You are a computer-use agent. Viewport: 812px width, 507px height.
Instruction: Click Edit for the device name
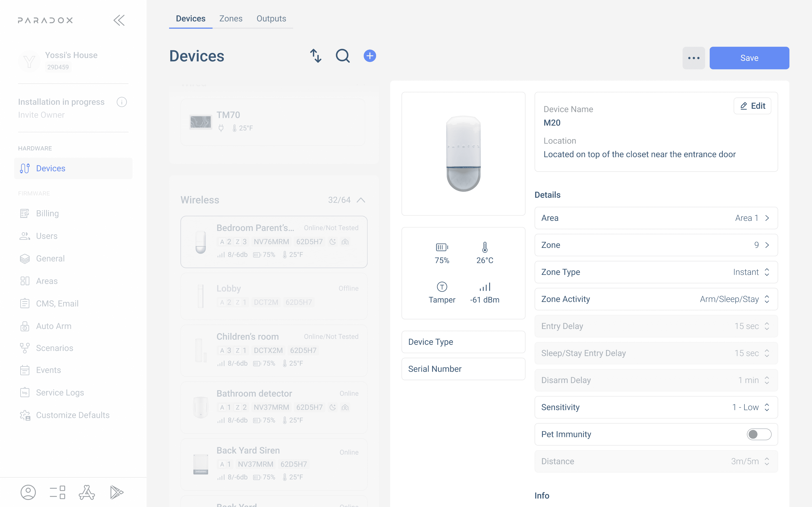pos(752,106)
